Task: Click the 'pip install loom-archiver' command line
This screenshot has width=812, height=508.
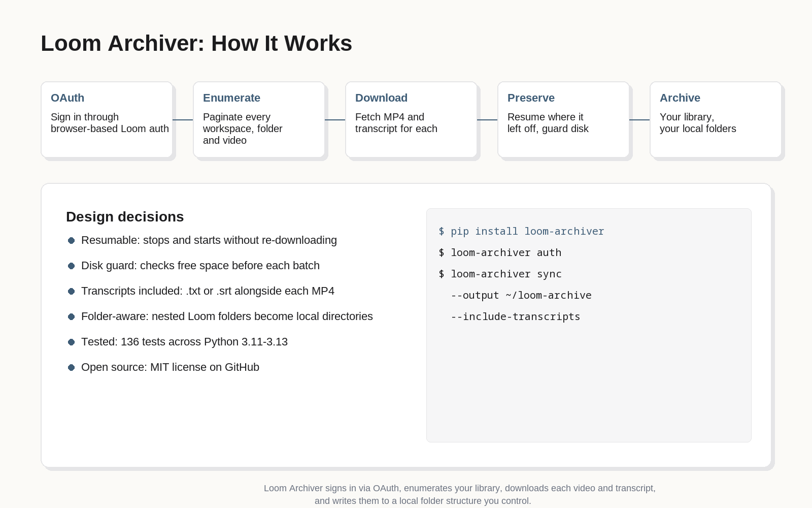Action: tap(522, 231)
